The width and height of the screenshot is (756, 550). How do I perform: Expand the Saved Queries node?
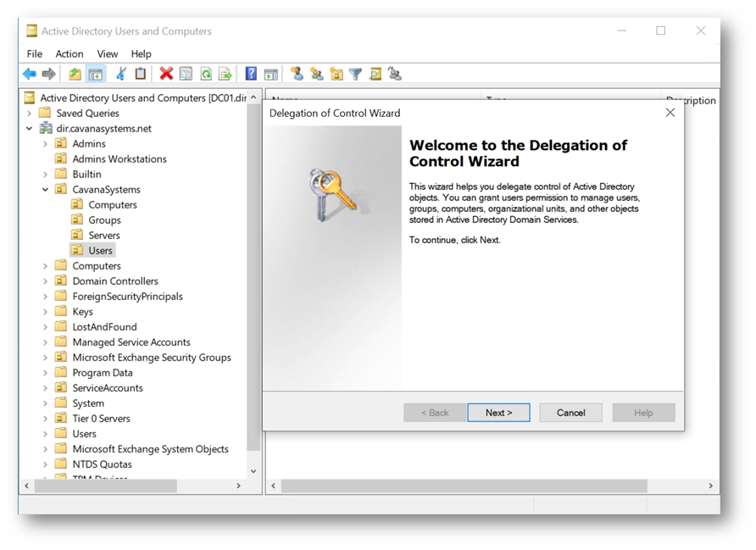[x=30, y=114]
